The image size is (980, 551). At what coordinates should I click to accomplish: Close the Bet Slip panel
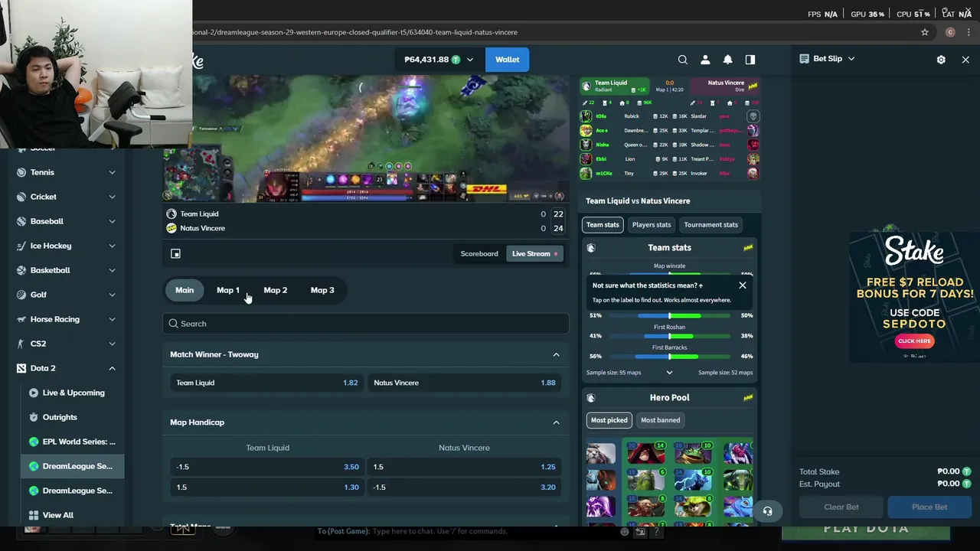coord(965,60)
